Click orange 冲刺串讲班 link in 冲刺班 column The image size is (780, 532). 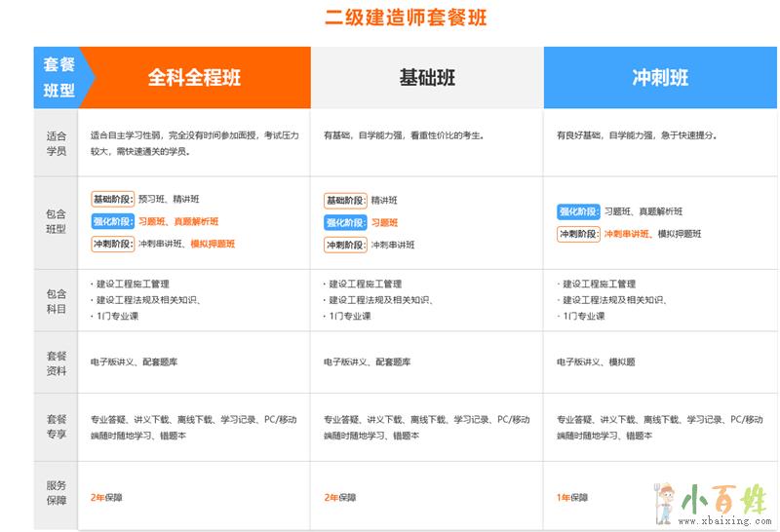tap(627, 234)
